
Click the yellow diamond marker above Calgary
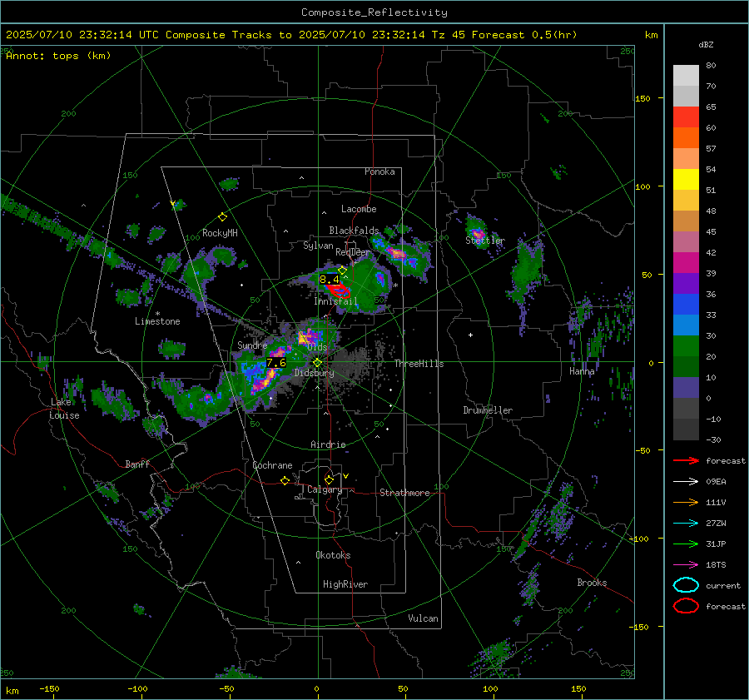(x=329, y=479)
